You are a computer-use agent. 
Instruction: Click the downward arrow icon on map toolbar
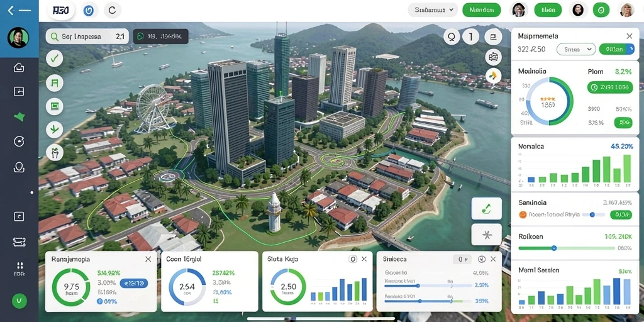coord(55,130)
